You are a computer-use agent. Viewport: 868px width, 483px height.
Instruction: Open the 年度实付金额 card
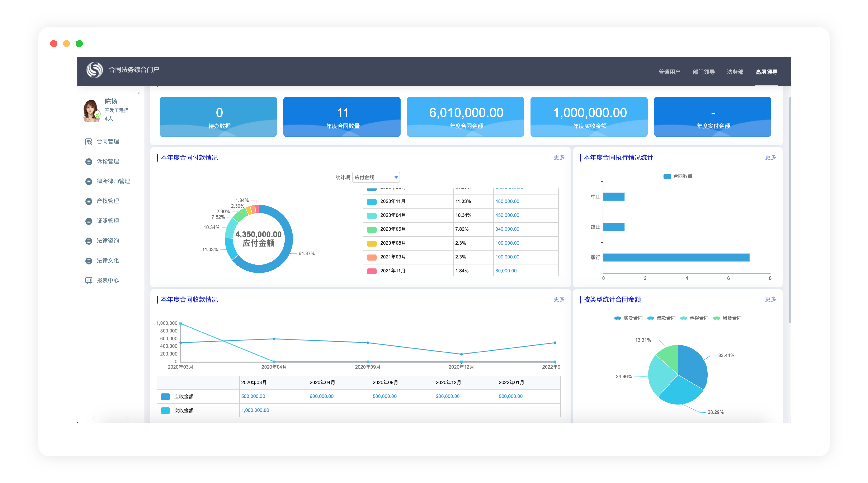click(712, 117)
